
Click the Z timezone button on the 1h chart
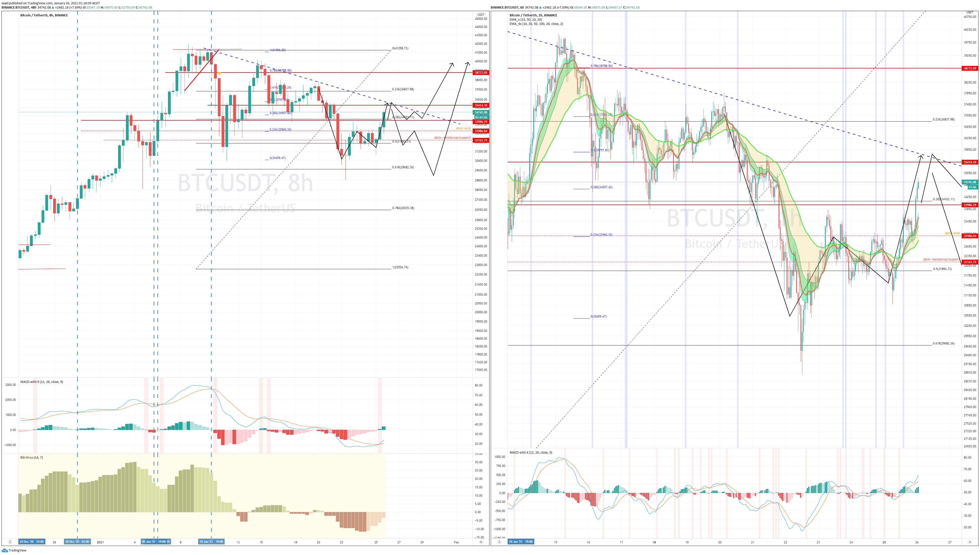pos(499,542)
